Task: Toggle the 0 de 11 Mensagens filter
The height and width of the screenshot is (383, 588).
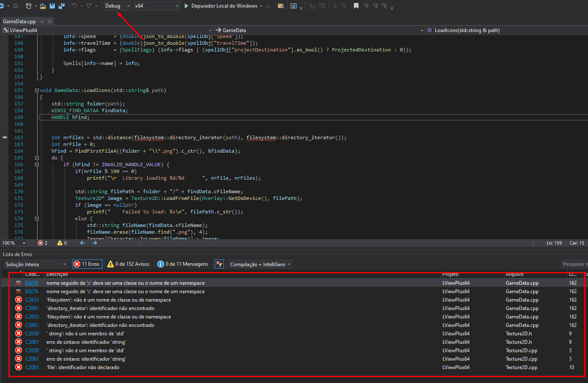Action: click(183, 264)
